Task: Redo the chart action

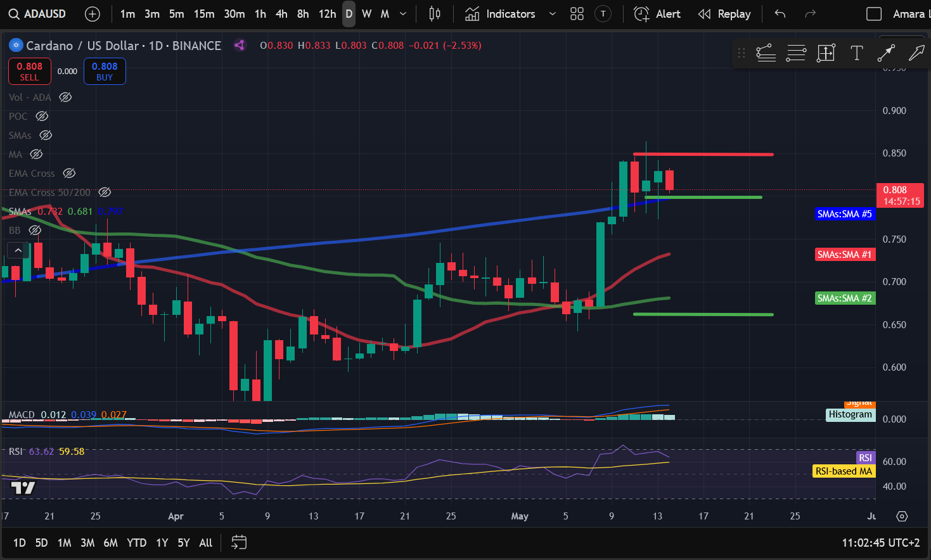Action: click(x=810, y=14)
